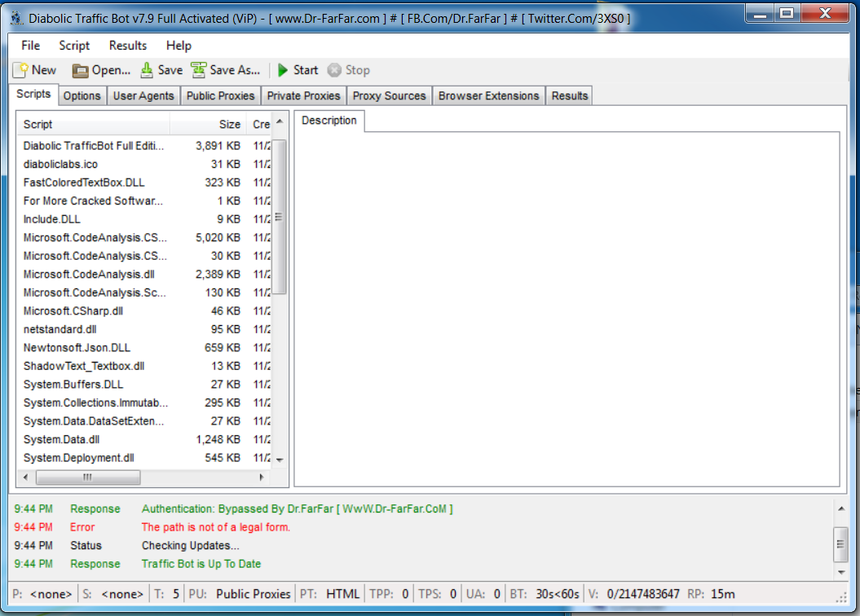Click the Open folder toolbar icon

(80, 71)
